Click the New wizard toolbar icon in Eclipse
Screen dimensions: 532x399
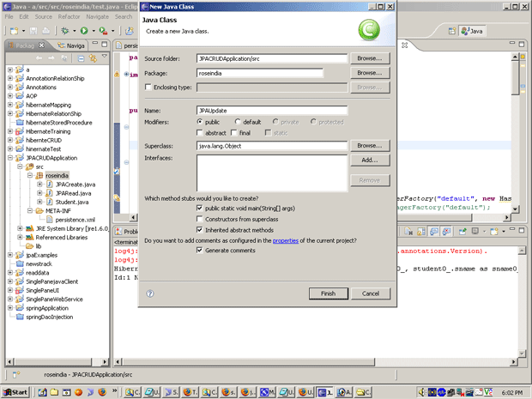tap(14, 31)
